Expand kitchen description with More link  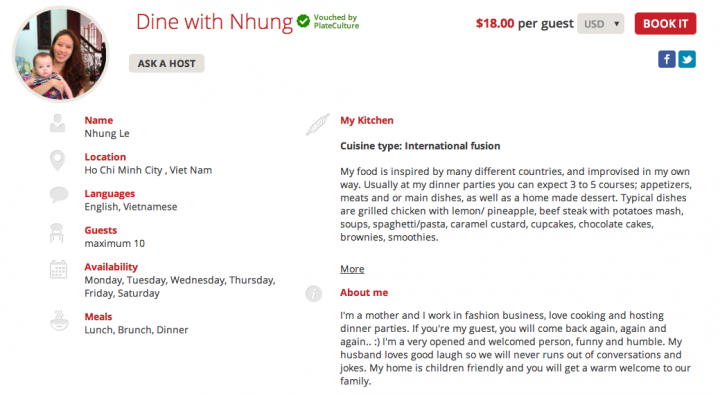click(x=352, y=269)
